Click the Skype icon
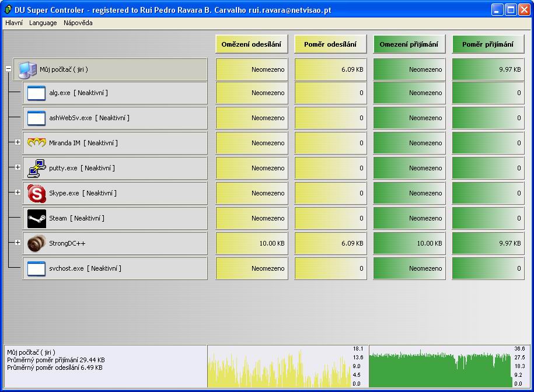The image size is (534, 392). pos(36,193)
